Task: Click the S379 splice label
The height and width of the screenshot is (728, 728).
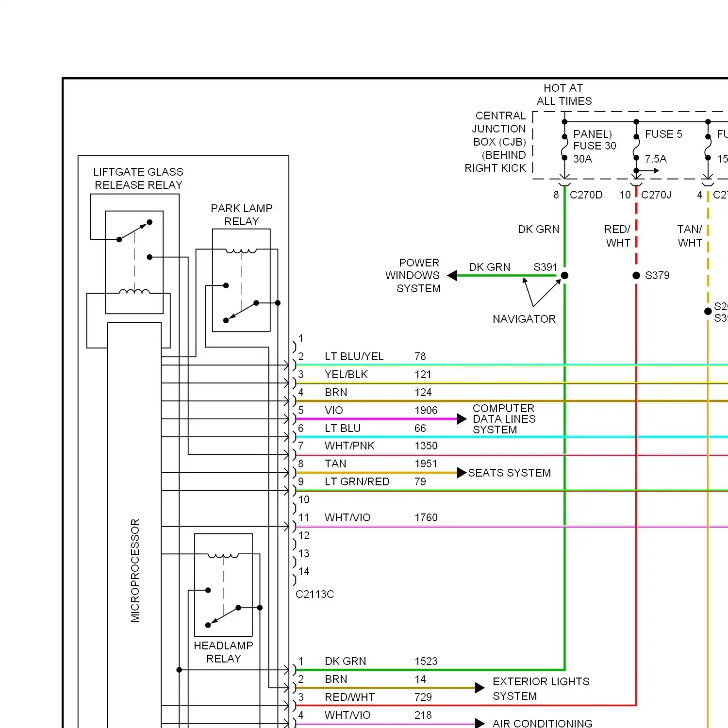Action: [657, 276]
